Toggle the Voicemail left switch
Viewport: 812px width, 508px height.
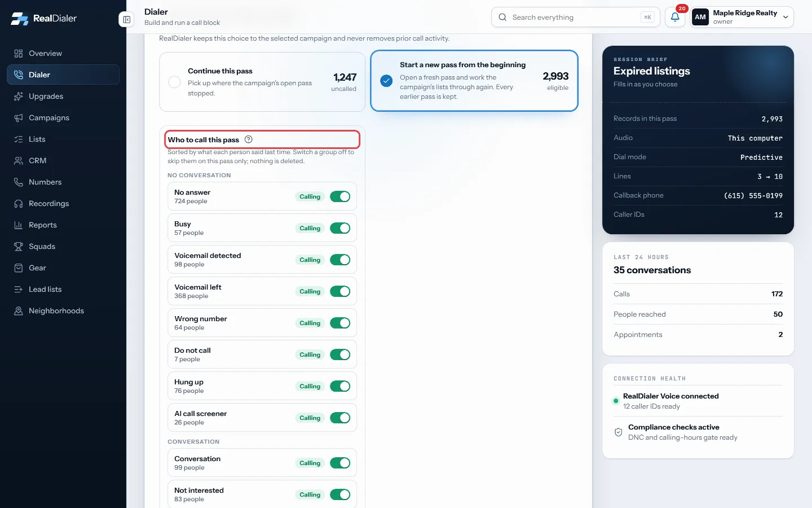340,291
